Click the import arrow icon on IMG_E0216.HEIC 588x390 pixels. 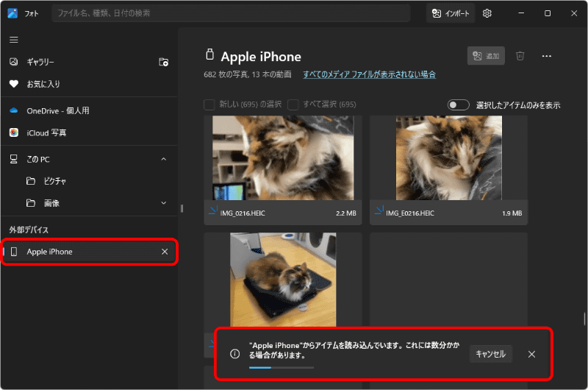379,210
